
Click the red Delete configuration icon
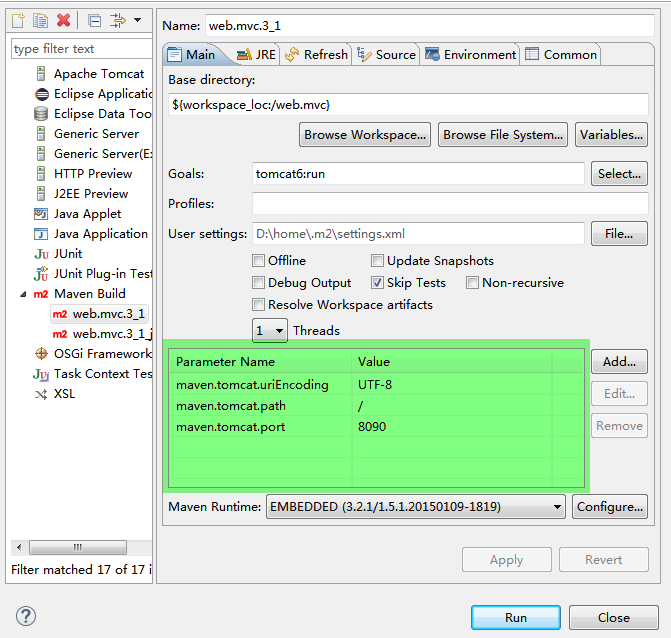tap(63, 20)
